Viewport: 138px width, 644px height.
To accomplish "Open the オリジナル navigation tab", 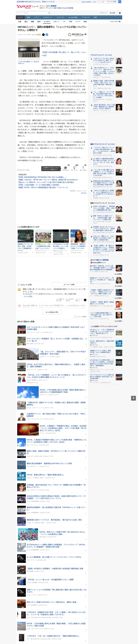I will point(60,17).
